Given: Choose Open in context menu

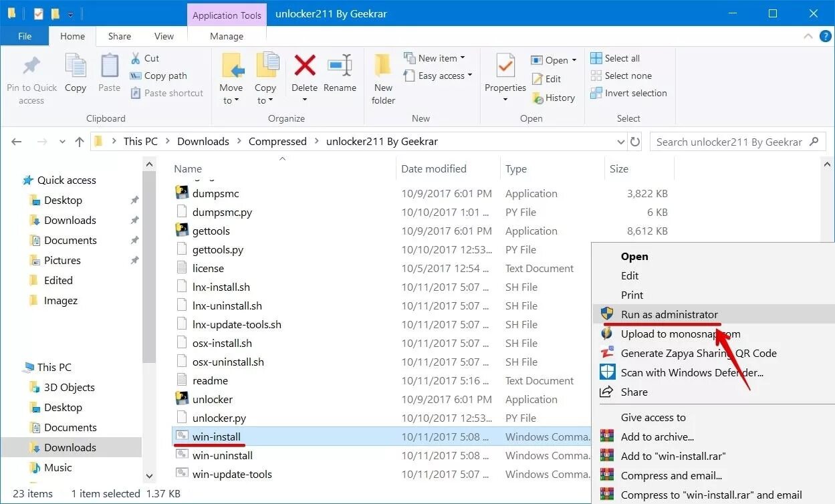Looking at the screenshot, I should [634, 257].
